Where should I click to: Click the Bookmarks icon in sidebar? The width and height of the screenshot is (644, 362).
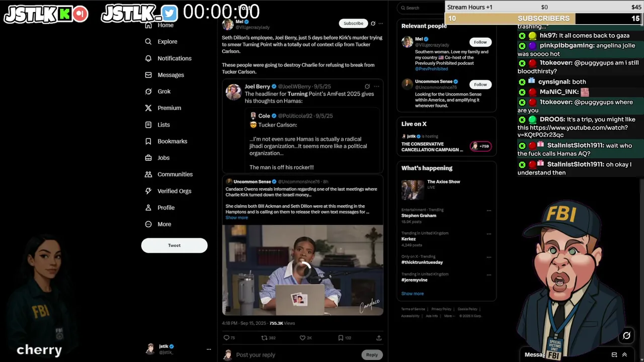[148, 141]
